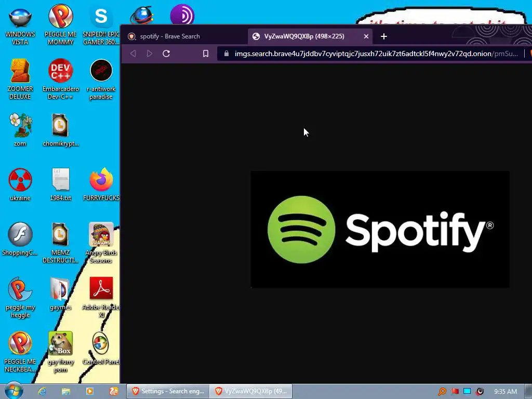Open the Angry Birds Seasons shortcut
This screenshot has width=532, height=399.
coord(101,243)
